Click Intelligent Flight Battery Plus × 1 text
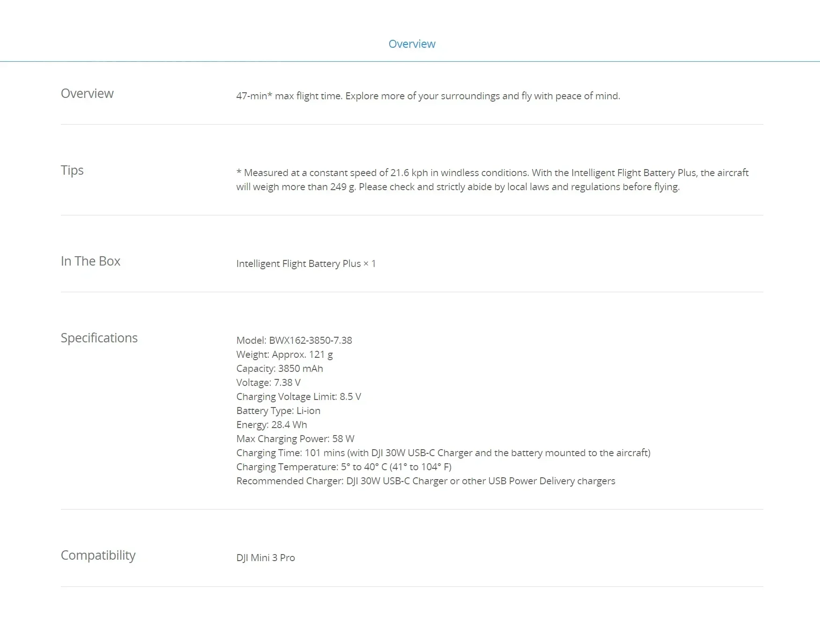The width and height of the screenshot is (820, 644). tap(306, 264)
